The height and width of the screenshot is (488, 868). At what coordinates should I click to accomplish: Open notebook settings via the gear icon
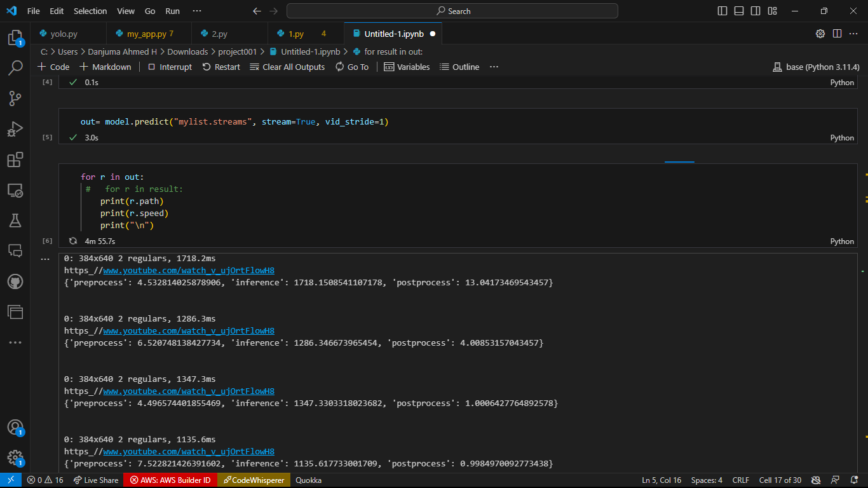820,34
